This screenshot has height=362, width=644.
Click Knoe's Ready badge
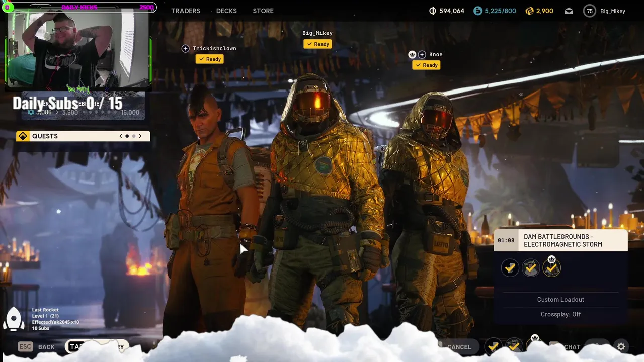tap(426, 65)
